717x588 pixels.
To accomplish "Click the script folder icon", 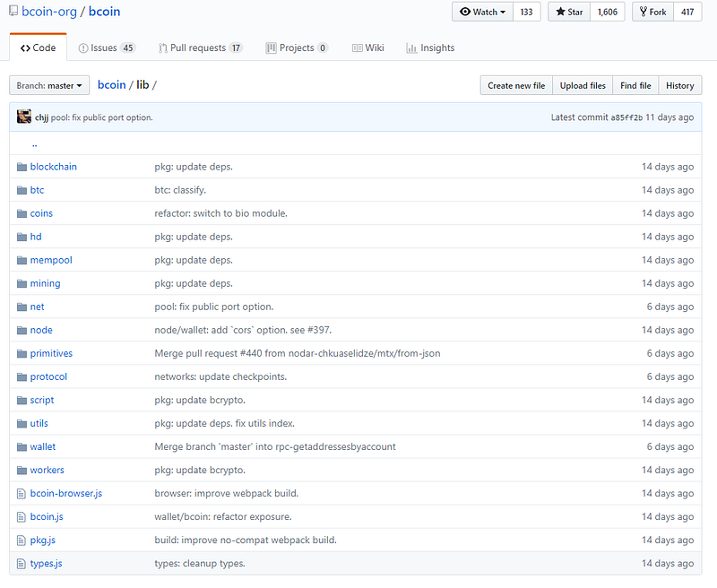I will 22,400.
